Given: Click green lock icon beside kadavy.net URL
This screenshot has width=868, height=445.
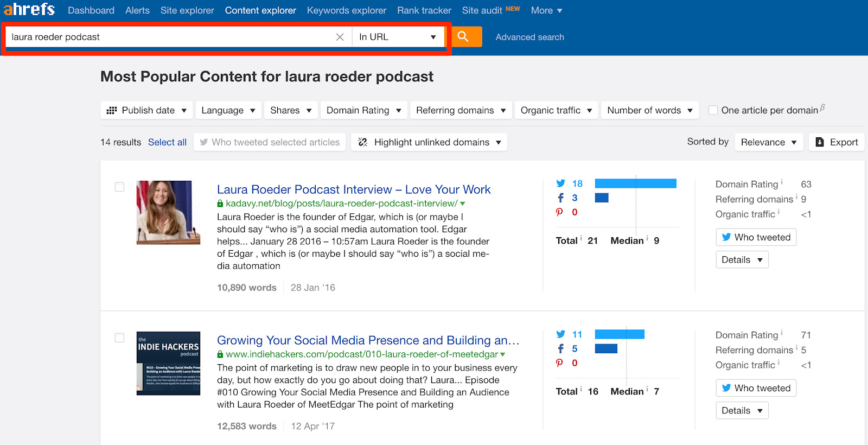Looking at the screenshot, I should tap(220, 204).
